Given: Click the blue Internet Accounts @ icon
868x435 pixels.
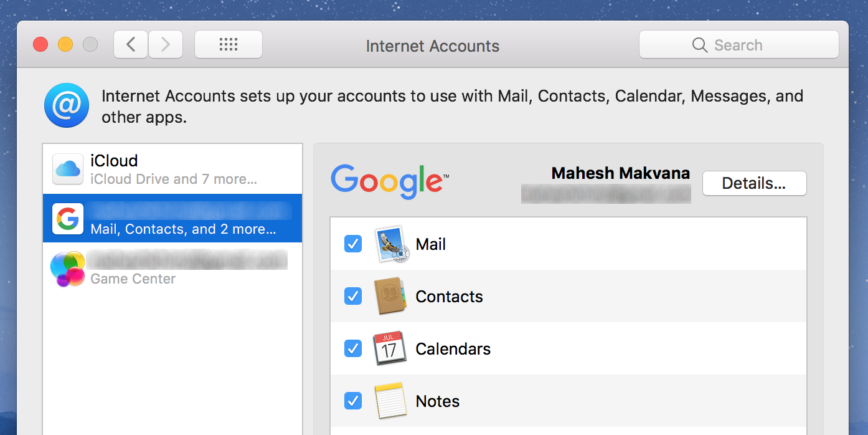Looking at the screenshot, I should [67, 105].
